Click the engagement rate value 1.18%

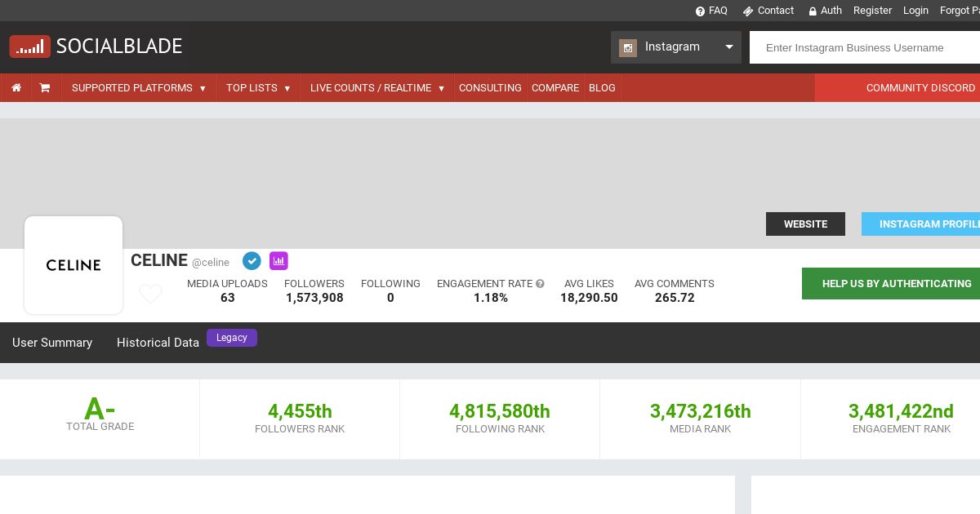pos(491,298)
